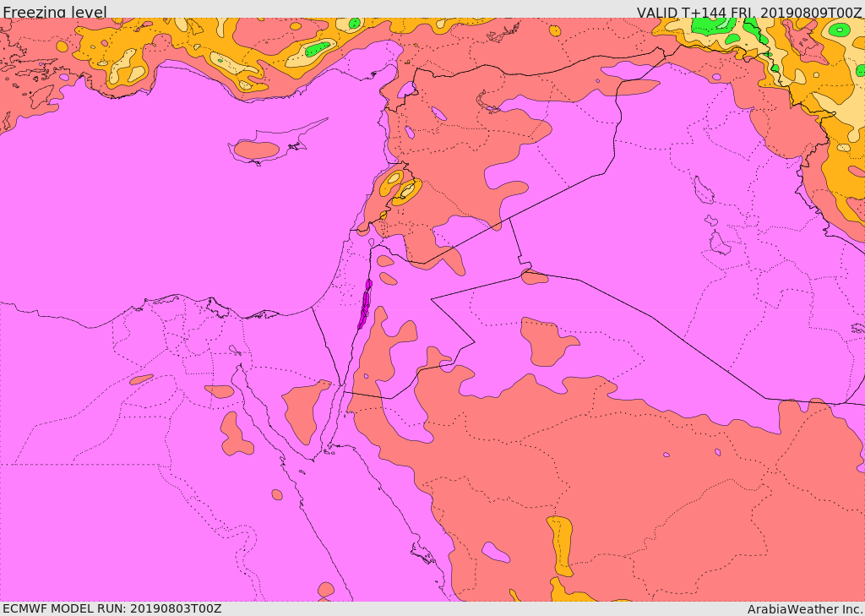Click the 'ArabiaWeather Inc' credit text

pos(805,609)
